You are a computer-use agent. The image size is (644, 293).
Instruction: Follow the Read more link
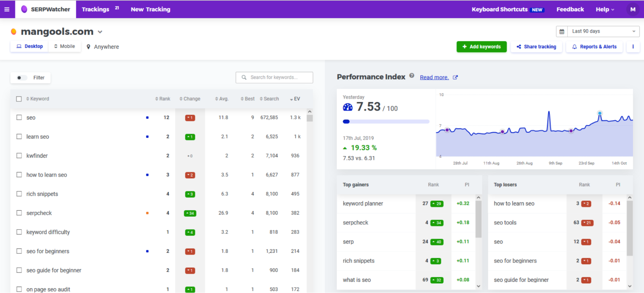pos(434,77)
